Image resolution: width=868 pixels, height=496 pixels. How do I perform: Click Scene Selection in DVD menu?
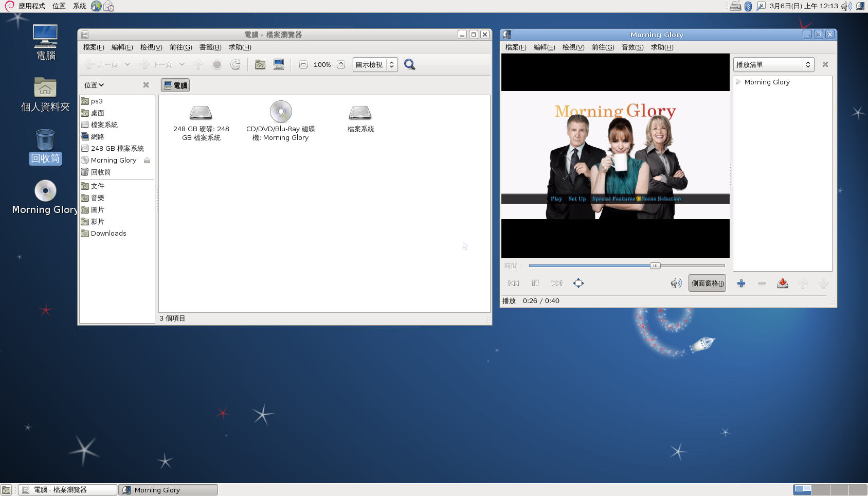point(661,199)
